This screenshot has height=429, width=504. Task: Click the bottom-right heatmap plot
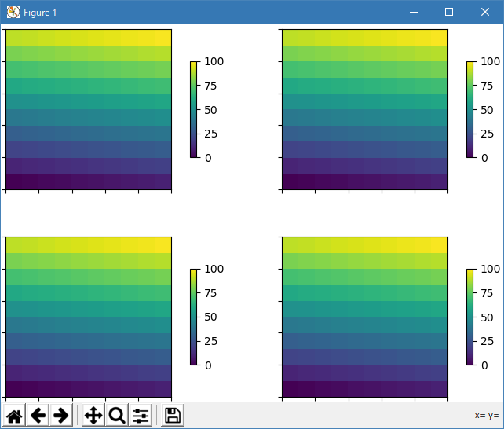point(365,317)
